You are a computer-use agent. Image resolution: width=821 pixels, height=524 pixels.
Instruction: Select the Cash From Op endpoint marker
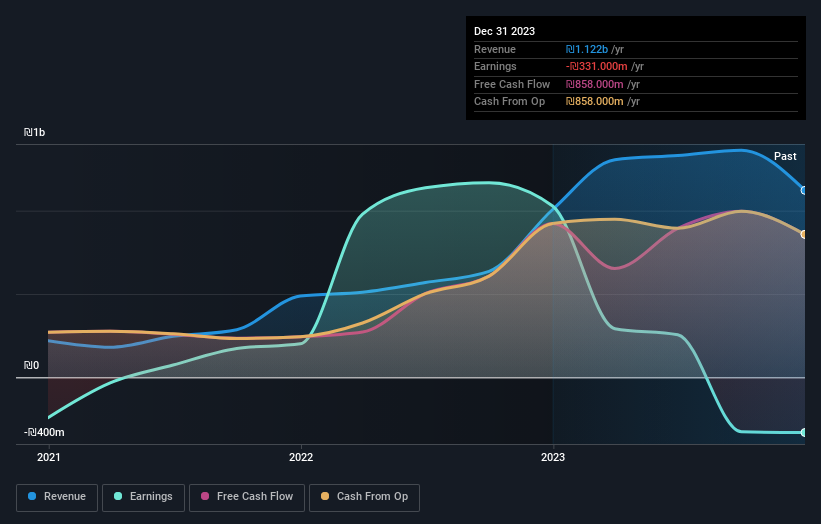804,235
